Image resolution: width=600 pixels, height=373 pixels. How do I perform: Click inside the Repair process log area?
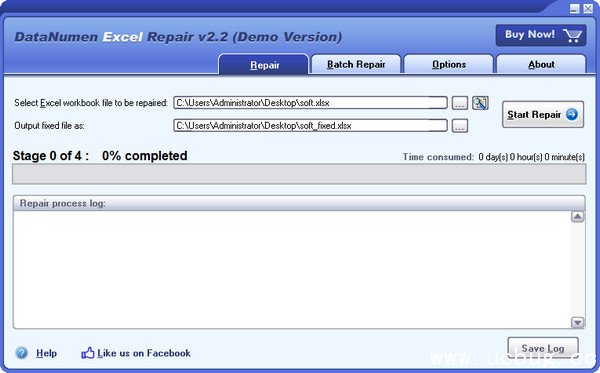(x=292, y=269)
